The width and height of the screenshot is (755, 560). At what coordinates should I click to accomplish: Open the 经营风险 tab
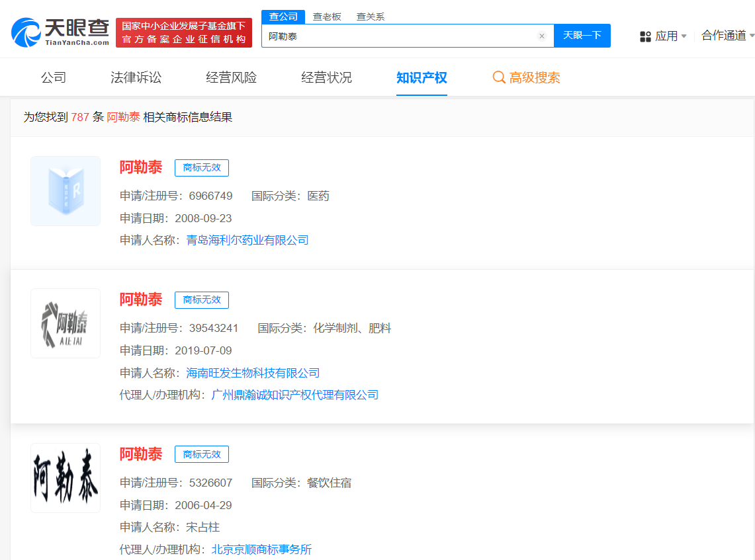(231, 77)
